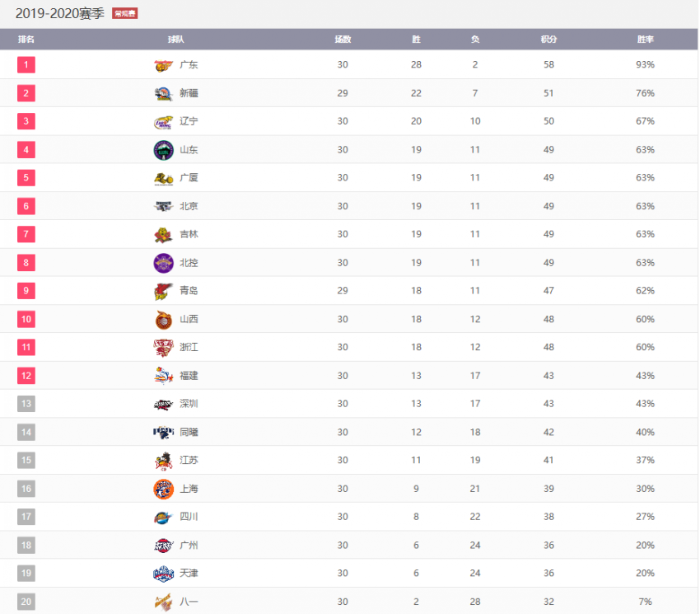The image size is (700, 614).
Task: Click the 新疆 team logo icon
Action: tap(163, 93)
